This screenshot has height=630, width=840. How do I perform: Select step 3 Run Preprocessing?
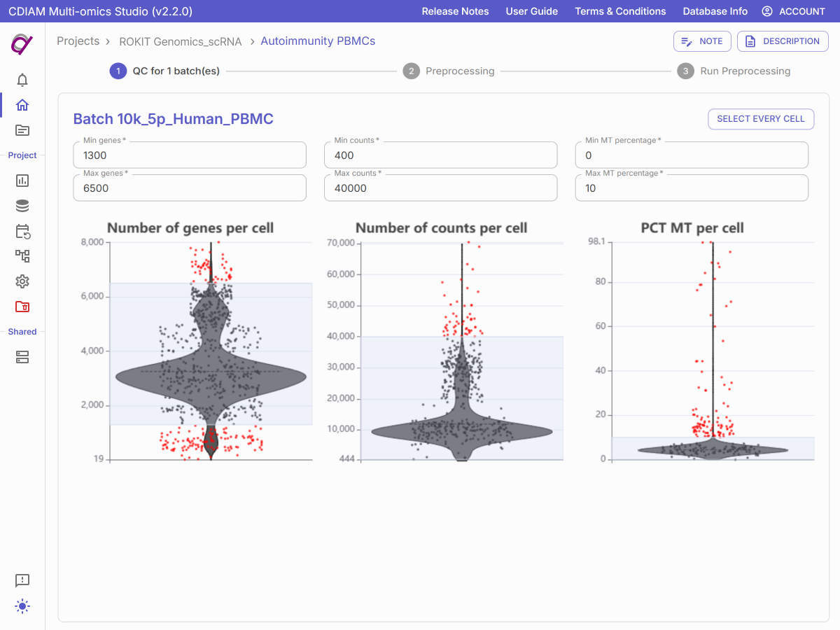tap(734, 71)
